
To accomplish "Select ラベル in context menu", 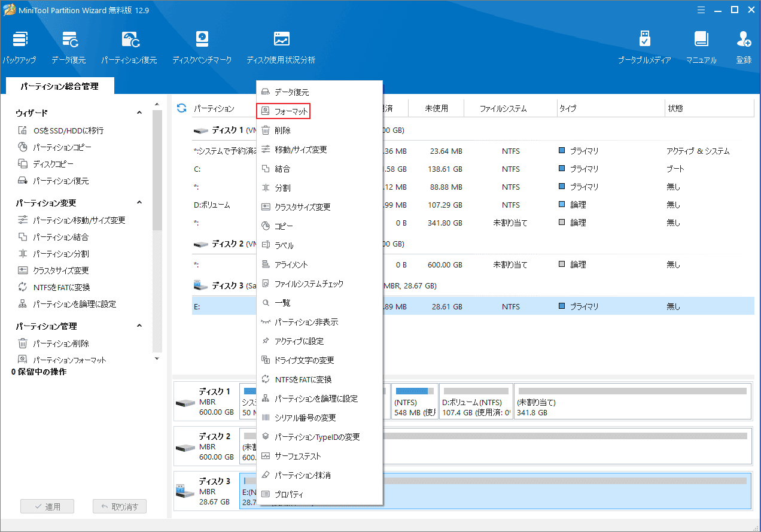I will point(319,245).
